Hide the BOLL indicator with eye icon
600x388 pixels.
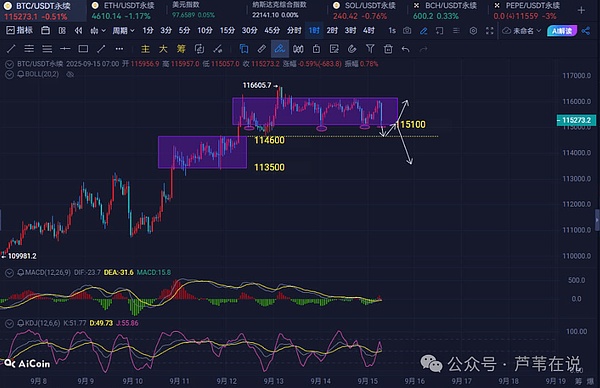pos(70,74)
